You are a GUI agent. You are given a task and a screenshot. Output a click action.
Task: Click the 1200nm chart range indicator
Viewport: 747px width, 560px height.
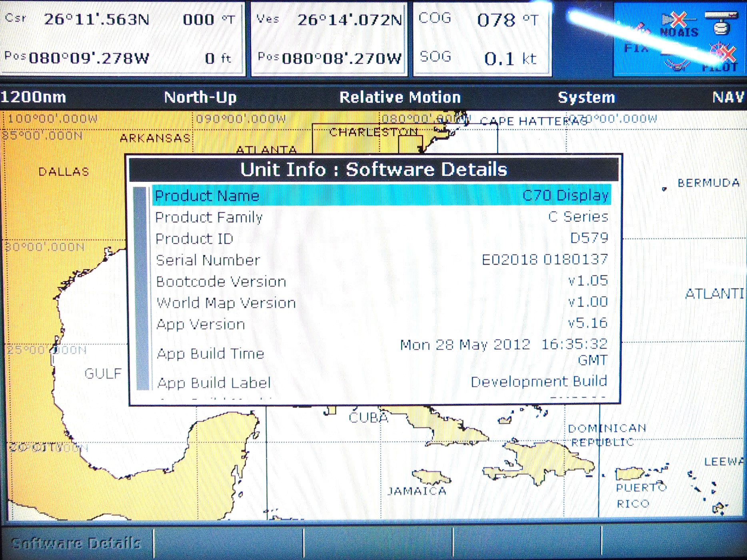33,97
